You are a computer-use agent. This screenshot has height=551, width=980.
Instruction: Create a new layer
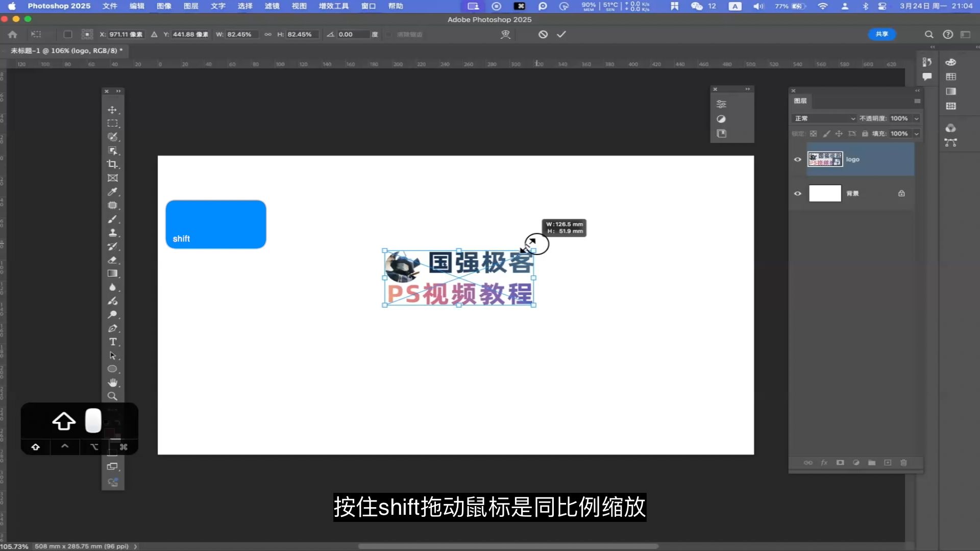(x=888, y=463)
